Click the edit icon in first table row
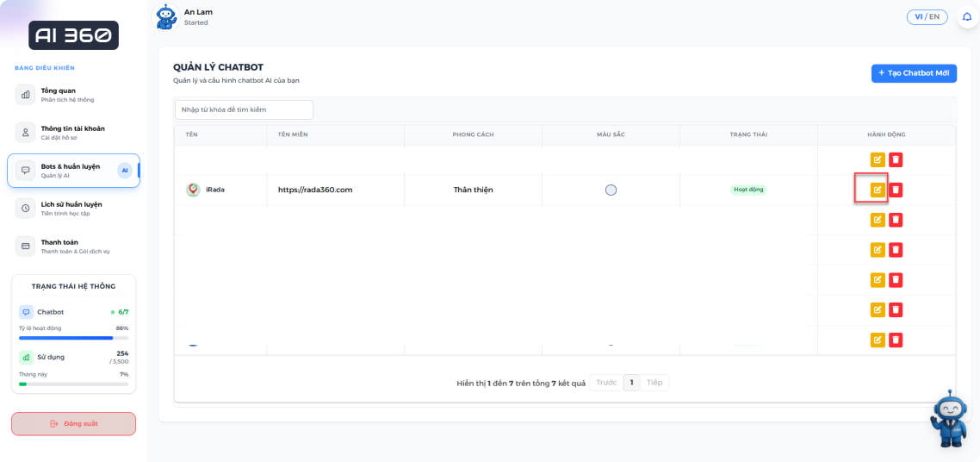The width and height of the screenshot is (980, 462). (878, 159)
